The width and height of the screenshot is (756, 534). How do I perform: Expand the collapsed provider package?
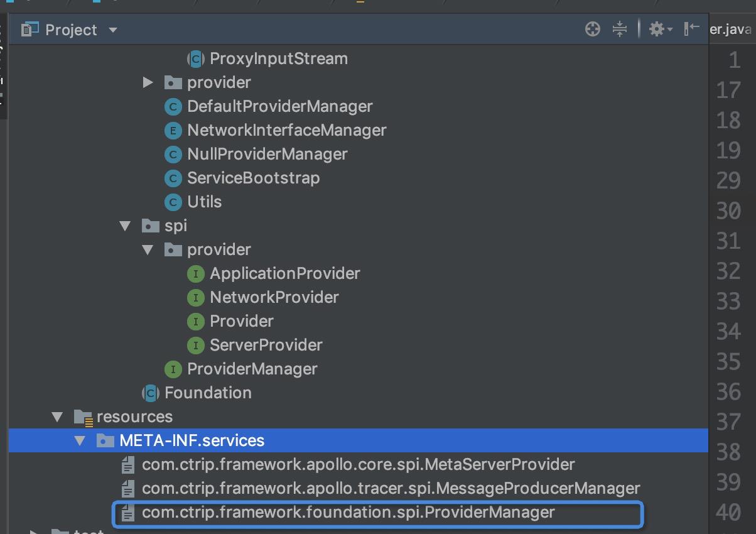tap(148, 82)
